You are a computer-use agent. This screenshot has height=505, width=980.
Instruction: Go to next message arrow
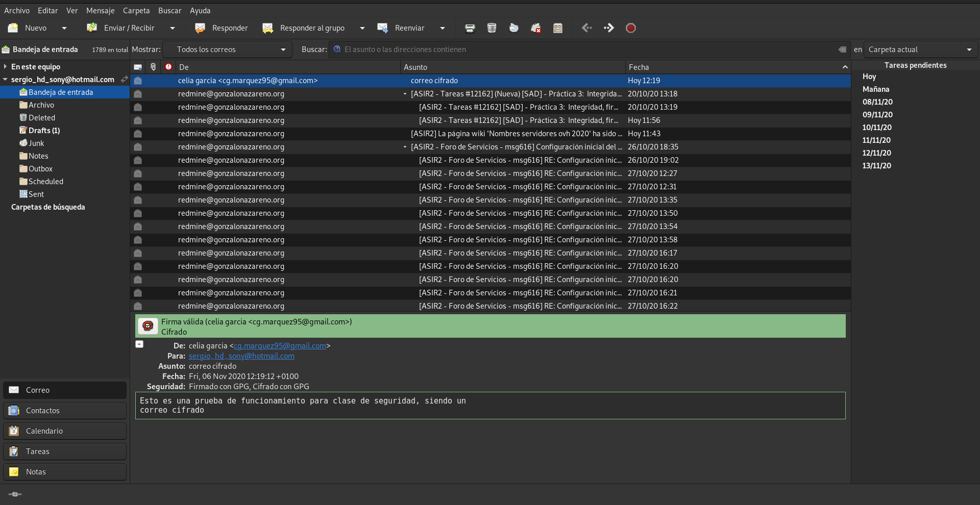609,28
